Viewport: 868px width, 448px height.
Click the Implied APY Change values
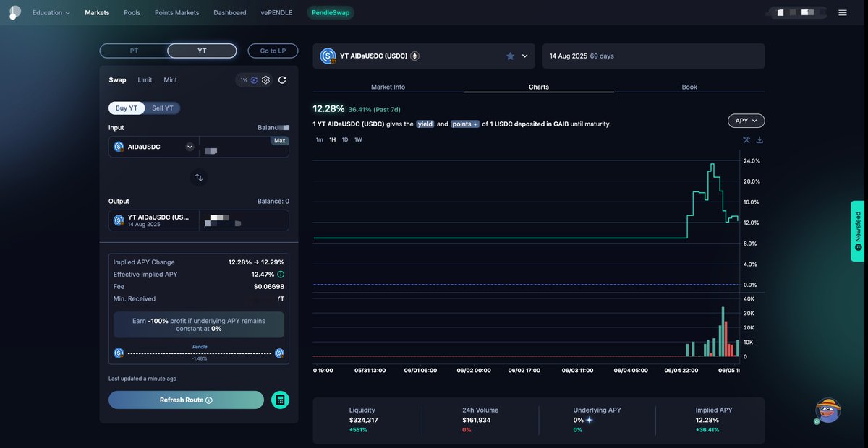pyautogui.click(x=256, y=262)
